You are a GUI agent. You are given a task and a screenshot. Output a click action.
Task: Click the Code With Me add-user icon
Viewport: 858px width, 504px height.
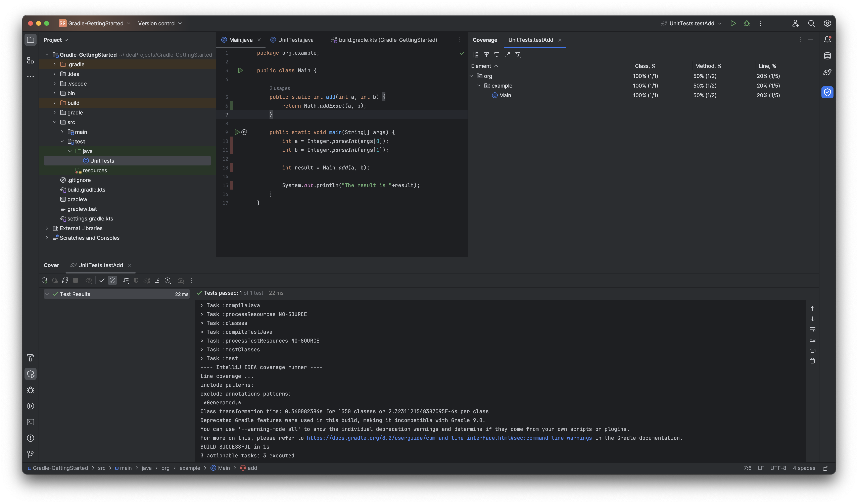point(795,23)
